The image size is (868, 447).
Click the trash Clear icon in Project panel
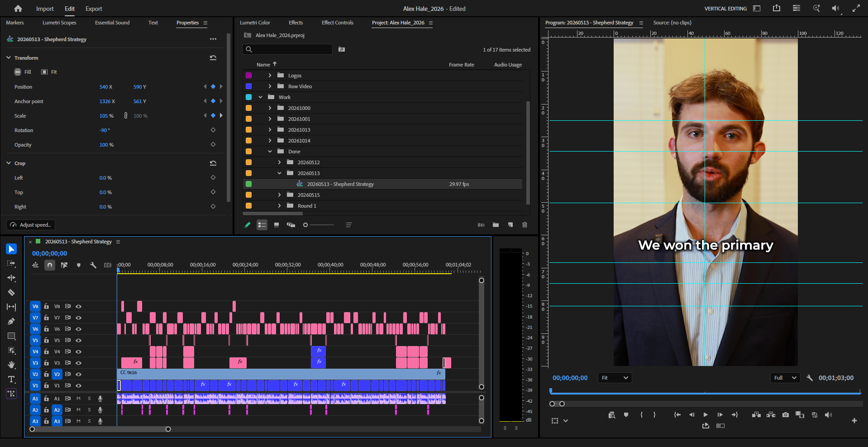point(525,225)
